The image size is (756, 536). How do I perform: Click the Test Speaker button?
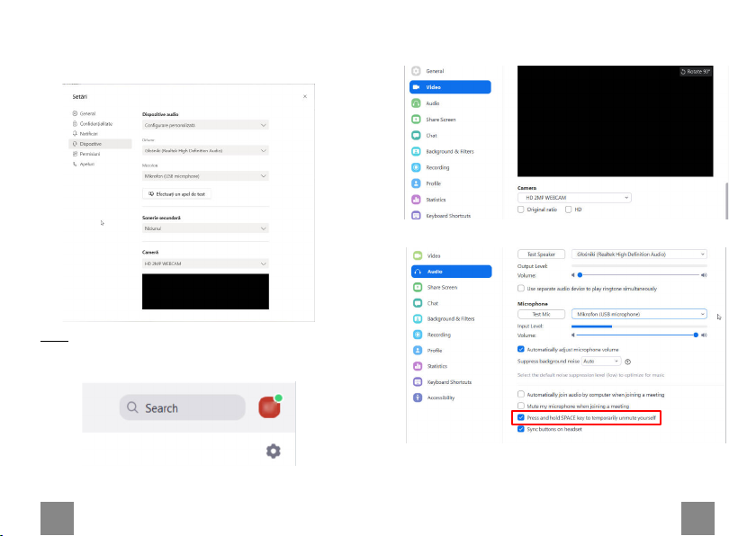click(541, 255)
